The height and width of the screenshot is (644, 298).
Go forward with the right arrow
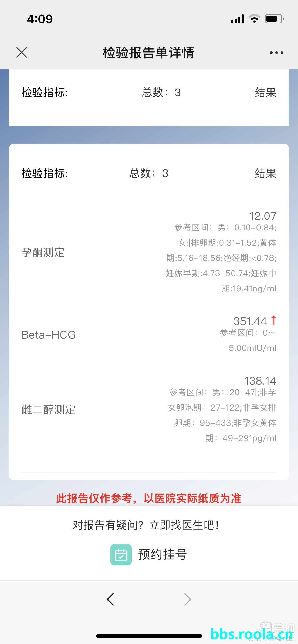click(187, 599)
